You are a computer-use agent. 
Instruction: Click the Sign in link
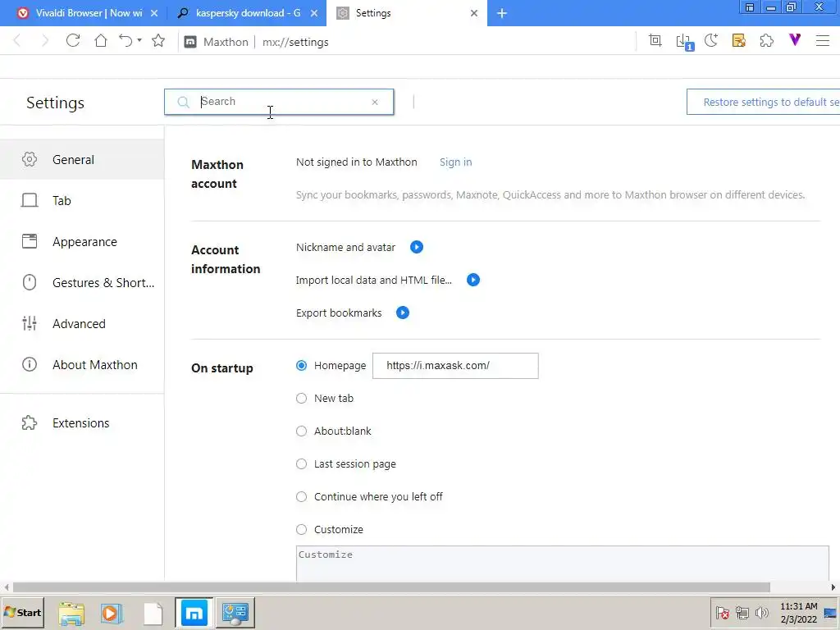pos(455,162)
